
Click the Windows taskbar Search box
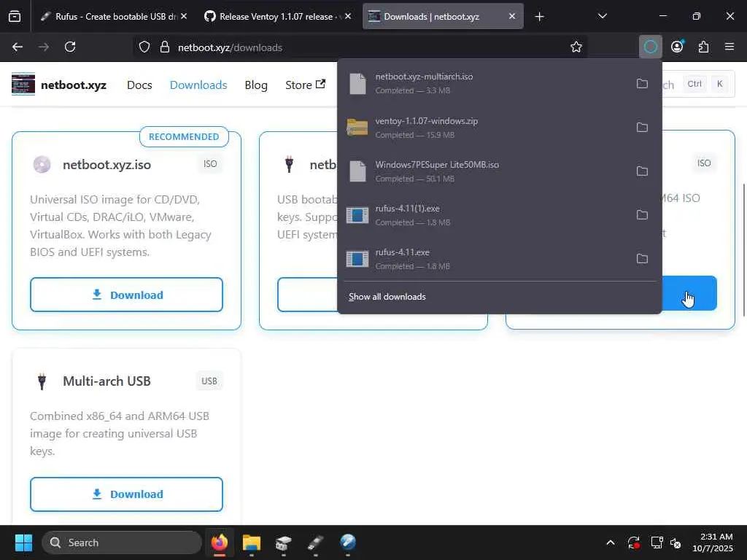[x=122, y=542]
